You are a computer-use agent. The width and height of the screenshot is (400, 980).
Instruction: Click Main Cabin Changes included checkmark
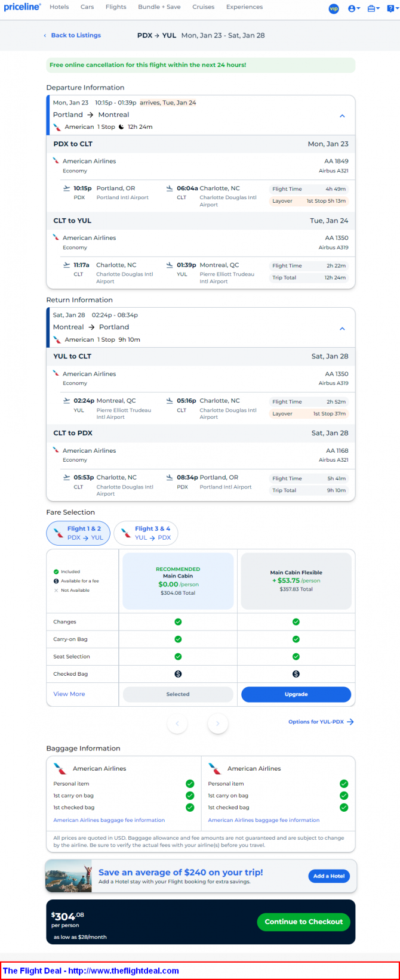coord(178,622)
